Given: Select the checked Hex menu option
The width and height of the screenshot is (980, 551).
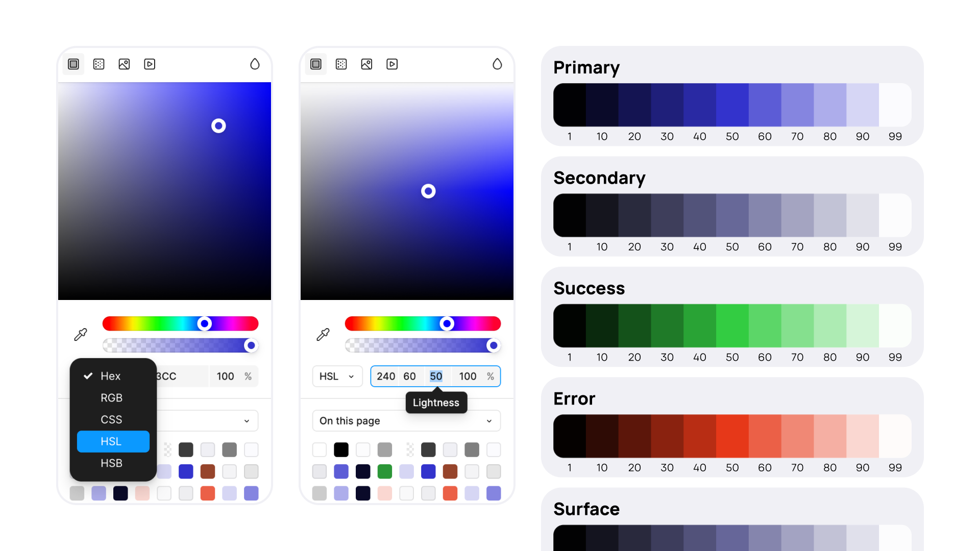Looking at the screenshot, I should tap(111, 376).
